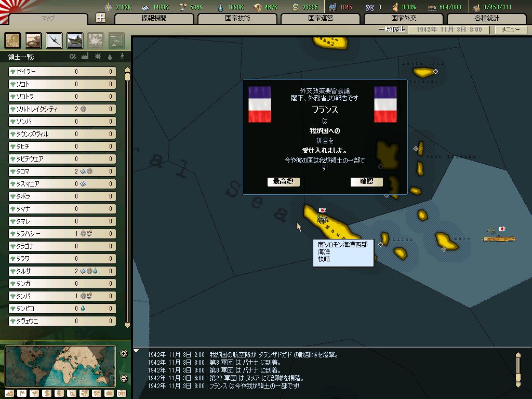Screen dimensions: 532x399
Task: Open the 国家外交 tab
Action: [x=404, y=18]
